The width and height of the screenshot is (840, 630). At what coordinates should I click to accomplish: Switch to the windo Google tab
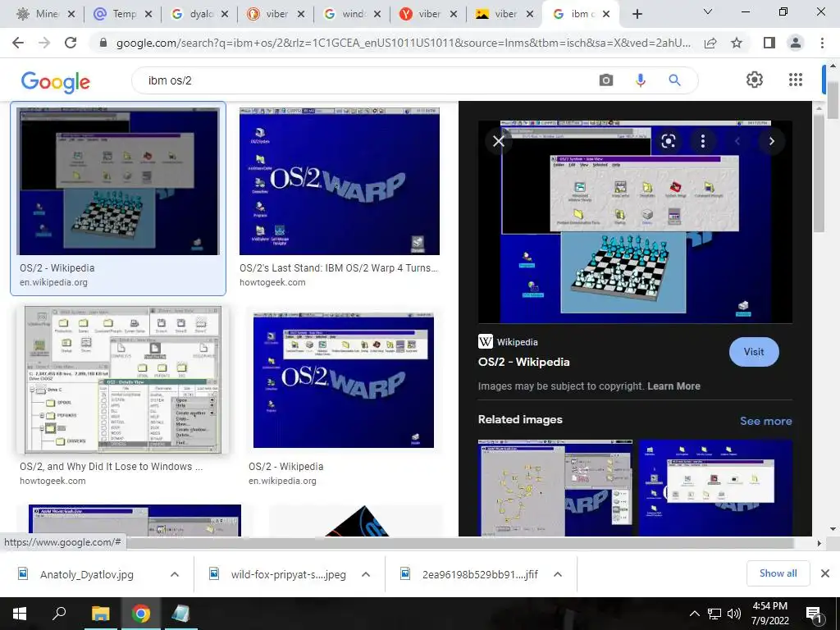pos(353,15)
